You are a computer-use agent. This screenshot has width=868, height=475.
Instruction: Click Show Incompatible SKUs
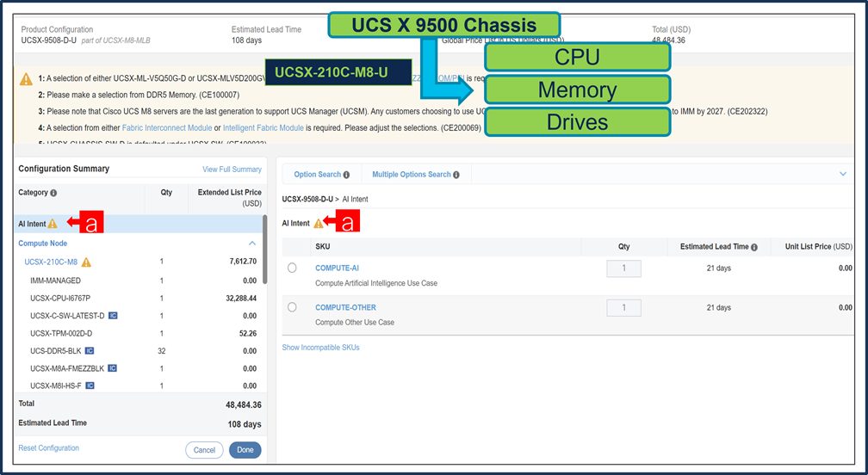pyautogui.click(x=320, y=348)
